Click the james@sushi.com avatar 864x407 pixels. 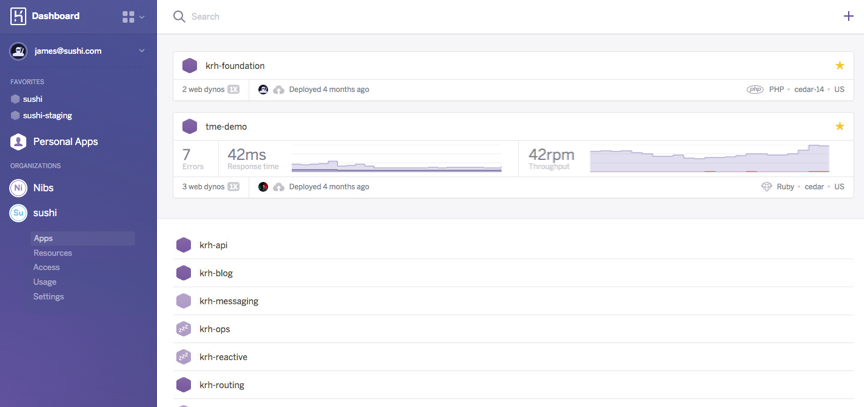click(19, 51)
